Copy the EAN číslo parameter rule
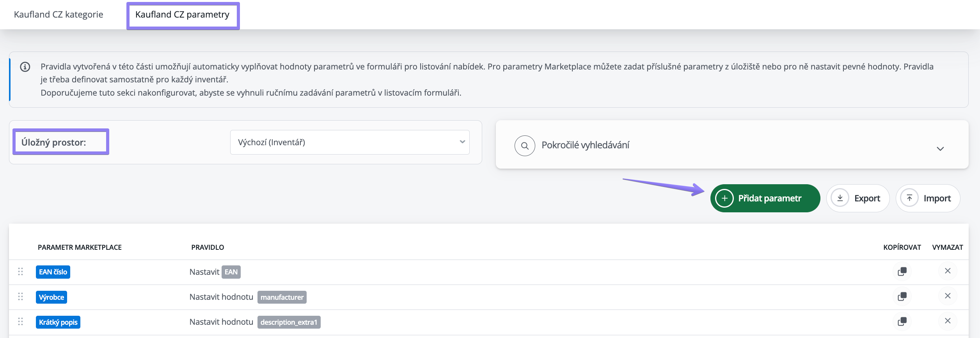This screenshot has height=338, width=980. coord(902,272)
